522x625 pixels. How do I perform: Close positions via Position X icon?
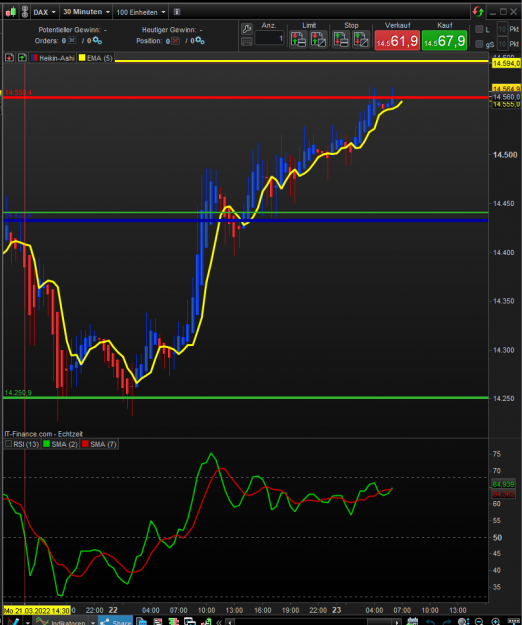175,41
